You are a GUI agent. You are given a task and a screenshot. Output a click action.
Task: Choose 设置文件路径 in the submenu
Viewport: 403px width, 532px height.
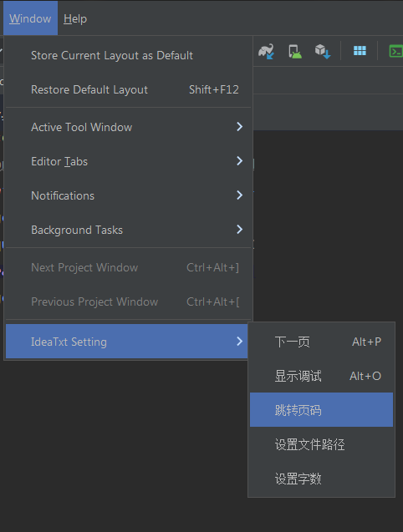coord(321,444)
